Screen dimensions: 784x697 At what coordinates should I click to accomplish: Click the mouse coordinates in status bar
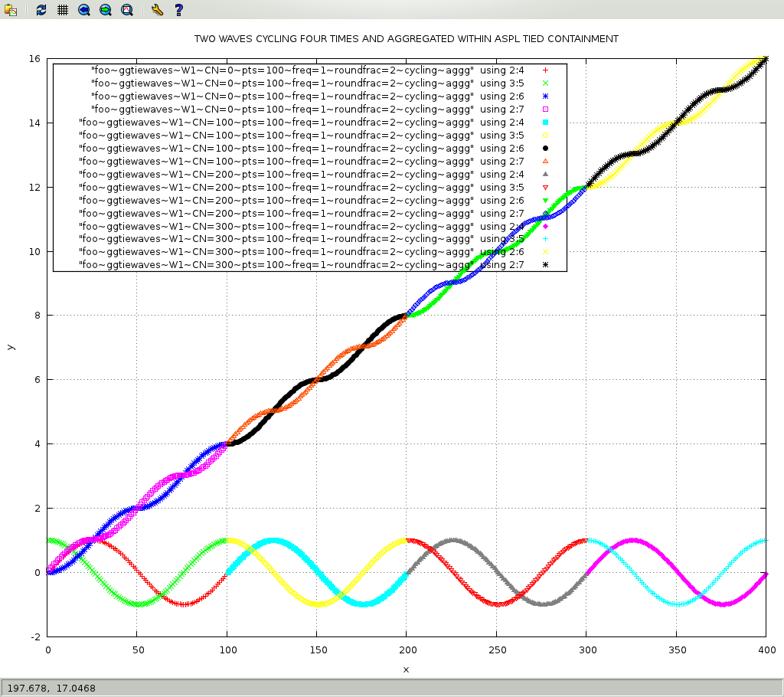pyautogui.click(x=51, y=688)
